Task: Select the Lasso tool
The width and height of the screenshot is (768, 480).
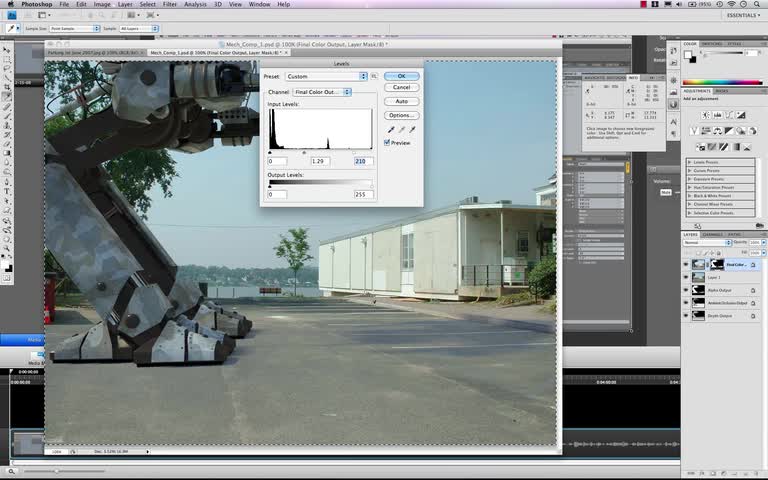Action: coord(7,69)
